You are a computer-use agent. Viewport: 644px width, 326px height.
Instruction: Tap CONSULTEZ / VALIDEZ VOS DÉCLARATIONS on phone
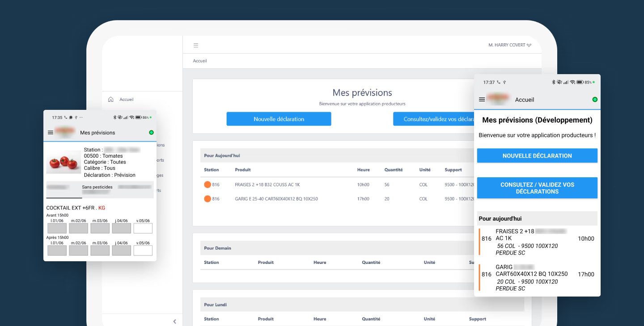[x=537, y=188]
